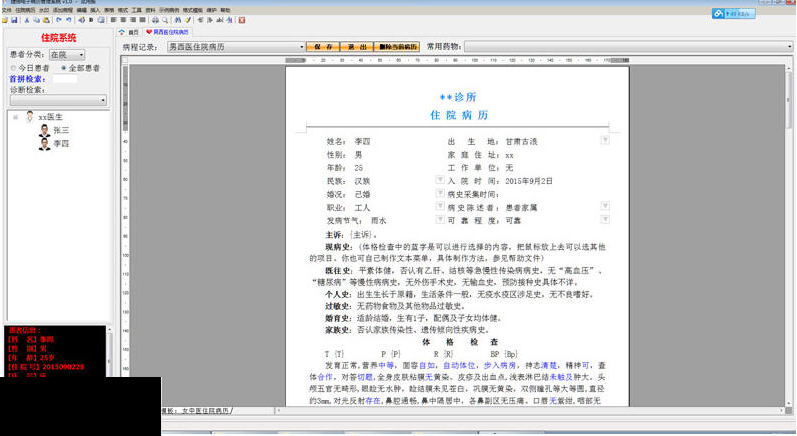Click the xx医生 doctor avatar icon
Screen dimensions: 797x436
point(30,117)
